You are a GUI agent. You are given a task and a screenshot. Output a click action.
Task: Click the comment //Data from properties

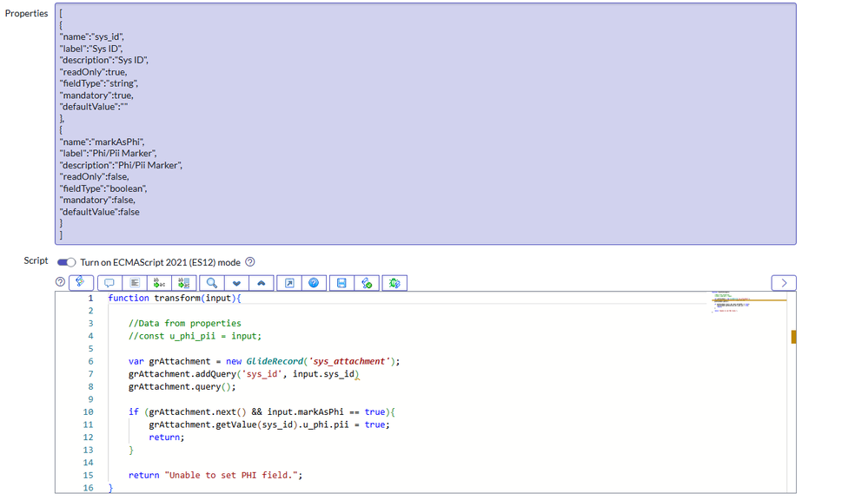[185, 323]
